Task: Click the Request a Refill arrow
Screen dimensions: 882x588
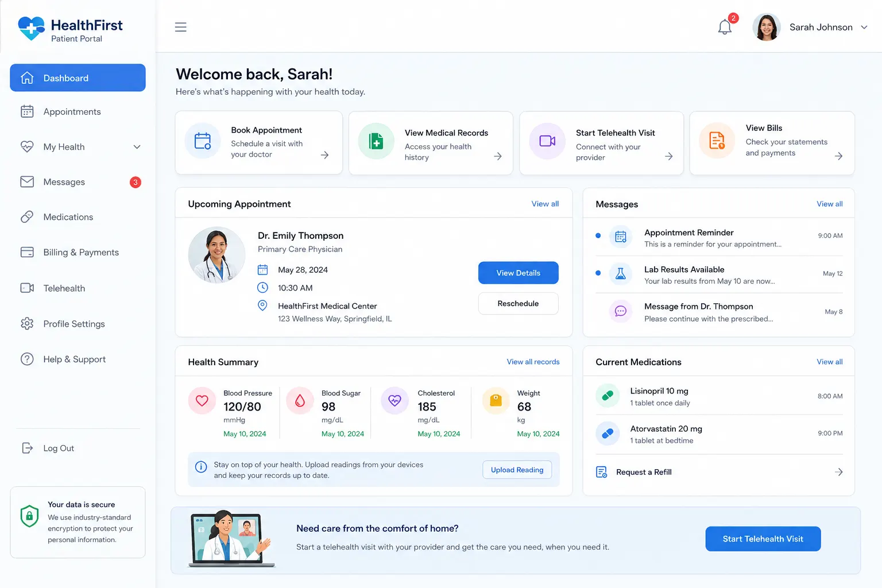Action: (x=838, y=472)
